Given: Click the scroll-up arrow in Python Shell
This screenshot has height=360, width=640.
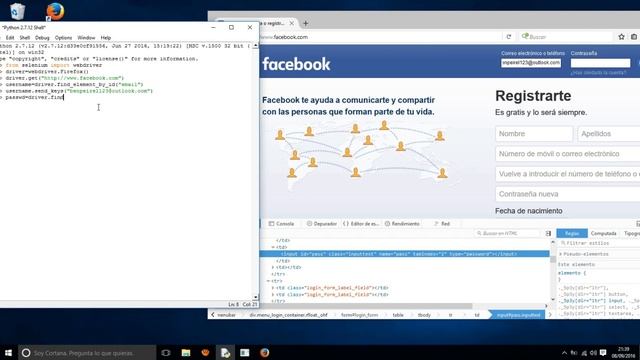Looking at the screenshot, I should tap(256, 46).
